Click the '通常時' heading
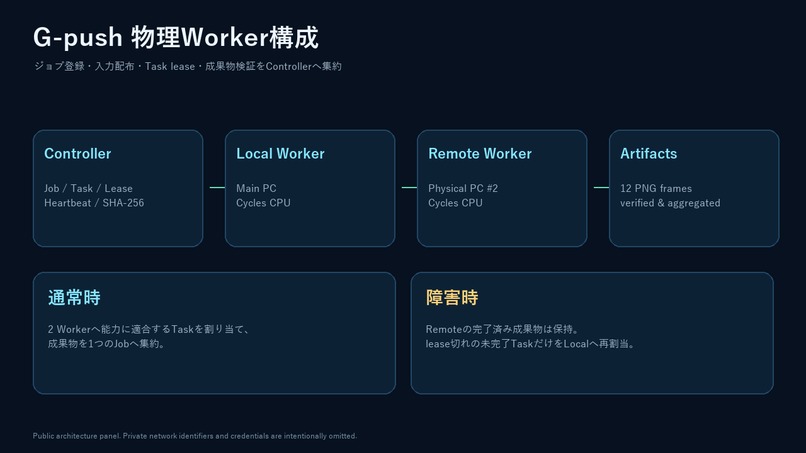The height and width of the screenshot is (453, 806). tap(74, 297)
